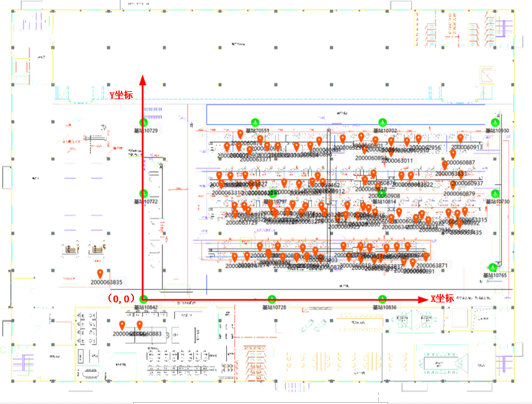Click the 基站10728 base station icon
The image size is (532, 404).
272,299
